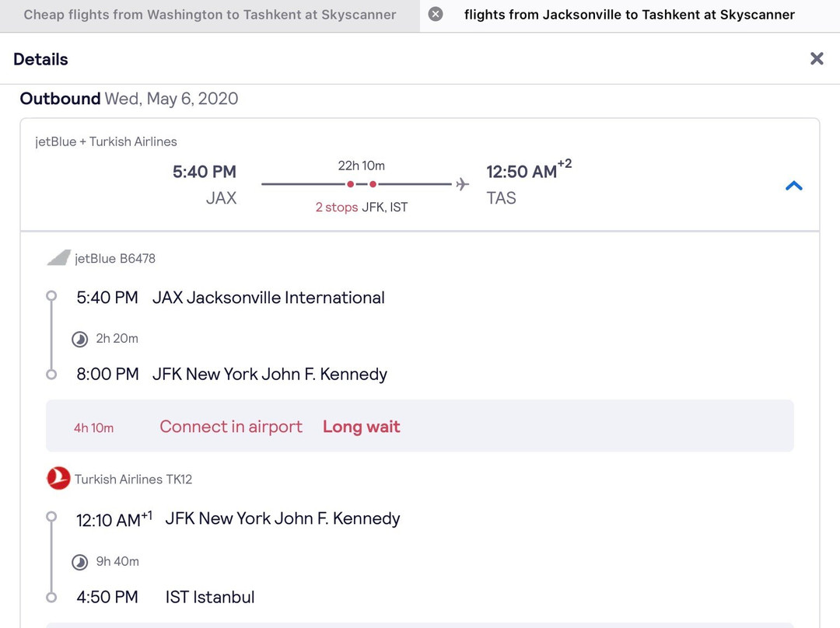Close the Details panel with X
This screenshot has width=840, height=628.
click(816, 59)
